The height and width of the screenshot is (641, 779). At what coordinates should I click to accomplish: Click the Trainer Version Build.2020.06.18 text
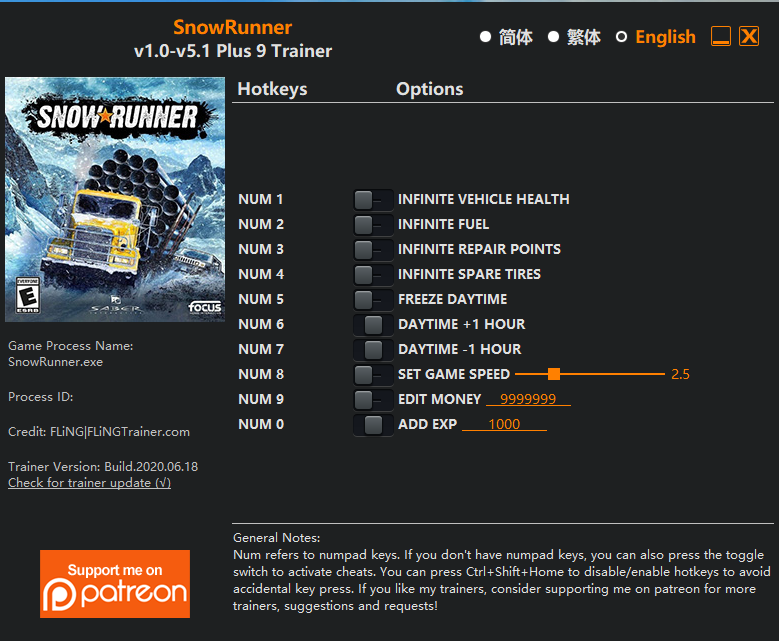tap(103, 467)
